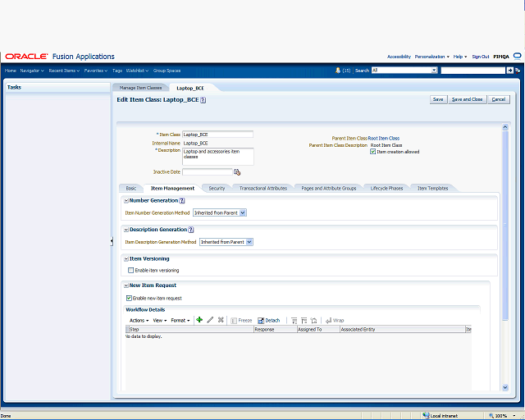Screen dimensions: 525x420
Task: Open the Format menu in Workflow Details
Action: point(180,321)
